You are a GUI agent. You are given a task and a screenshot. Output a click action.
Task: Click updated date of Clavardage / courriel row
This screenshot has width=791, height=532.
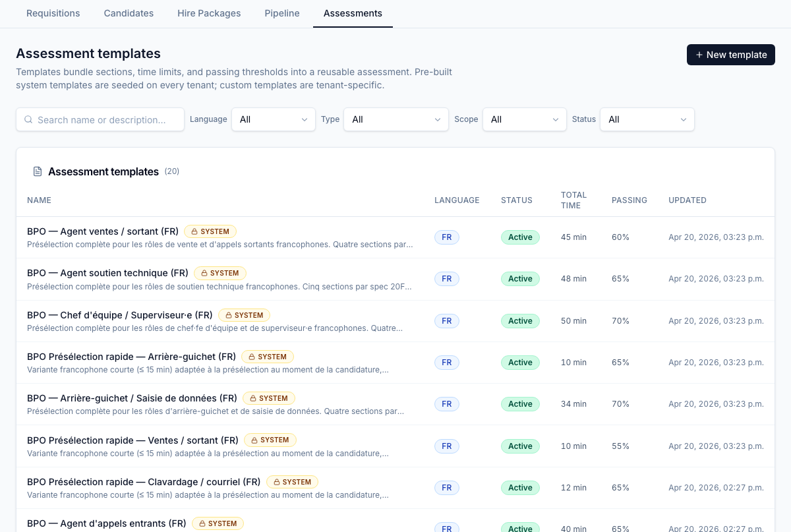coord(716,488)
